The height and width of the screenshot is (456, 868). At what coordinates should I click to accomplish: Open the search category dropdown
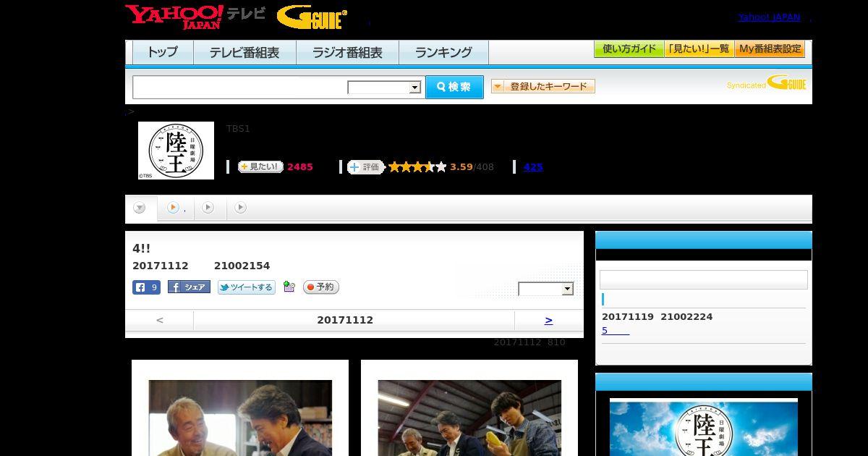(x=384, y=88)
